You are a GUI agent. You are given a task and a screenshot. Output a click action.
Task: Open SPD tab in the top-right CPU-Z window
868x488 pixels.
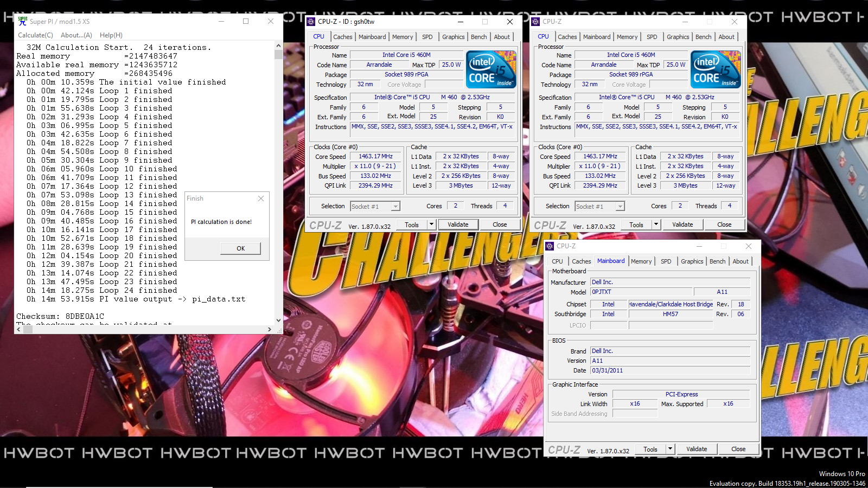pos(652,37)
